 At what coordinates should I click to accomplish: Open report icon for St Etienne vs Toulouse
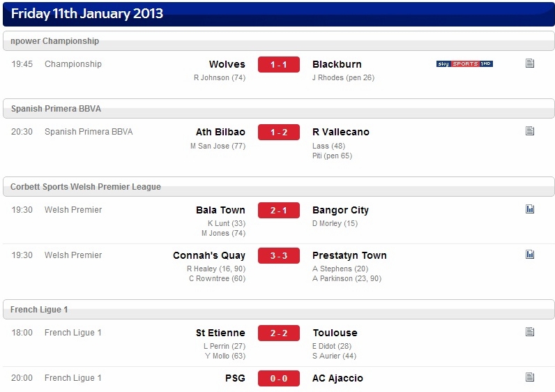coord(530,332)
